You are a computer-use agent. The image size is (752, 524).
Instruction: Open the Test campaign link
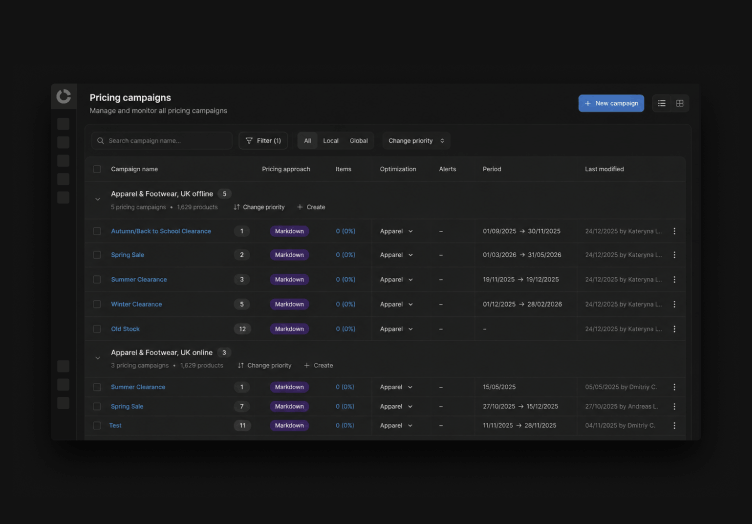click(115, 426)
